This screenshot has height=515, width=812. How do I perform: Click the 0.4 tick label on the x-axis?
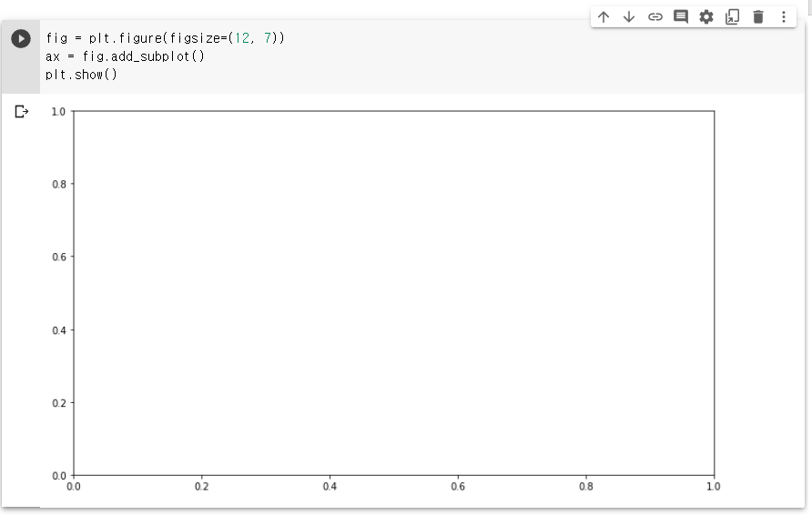coord(330,487)
